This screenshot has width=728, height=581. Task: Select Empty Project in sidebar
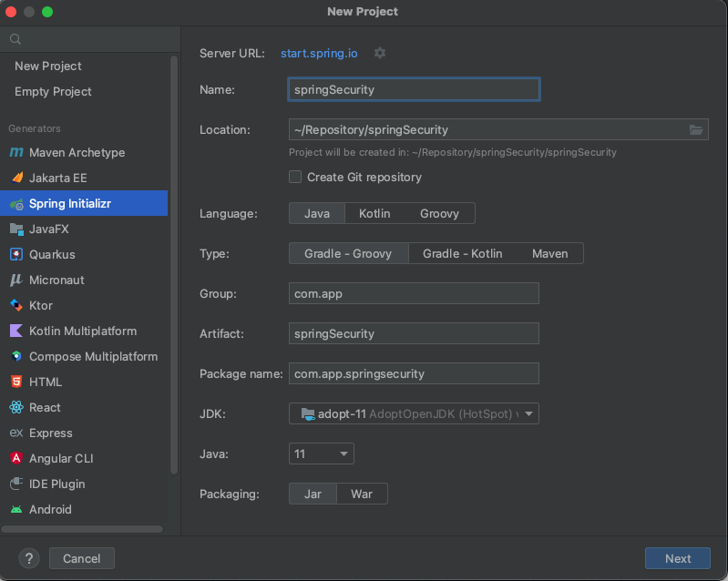(x=53, y=91)
